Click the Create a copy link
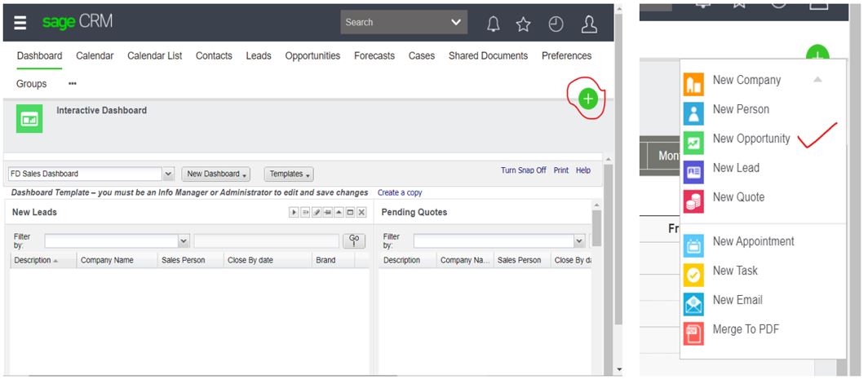Screen dimensions: 868x379 pyautogui.click(x=400, y=193)
